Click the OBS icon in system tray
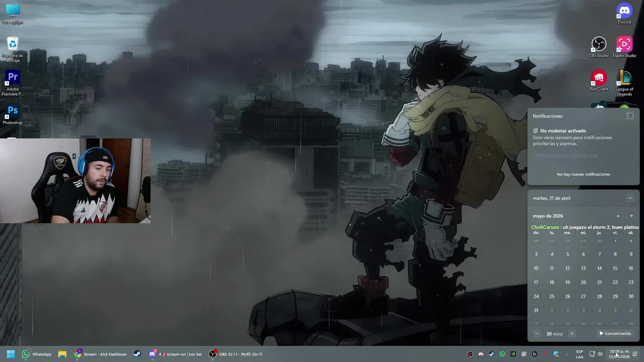Viewport: 644px width, 362px height. click(470, 354)
